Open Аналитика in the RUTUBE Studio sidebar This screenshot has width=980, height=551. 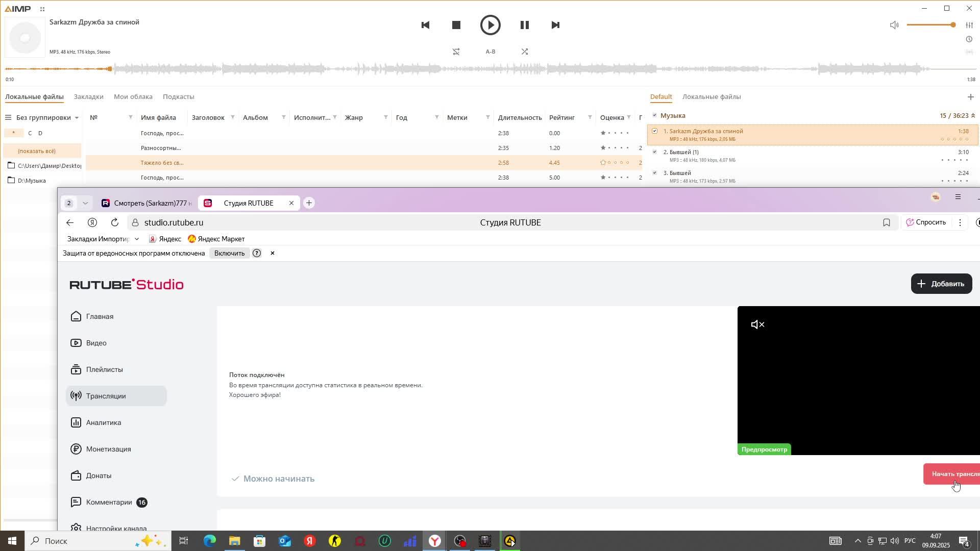click(104, 422)
